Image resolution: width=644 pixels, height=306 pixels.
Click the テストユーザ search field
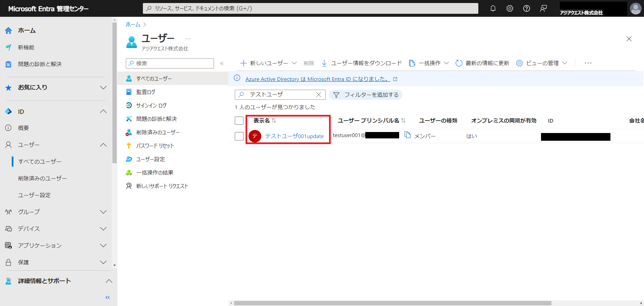pos(280,95)
